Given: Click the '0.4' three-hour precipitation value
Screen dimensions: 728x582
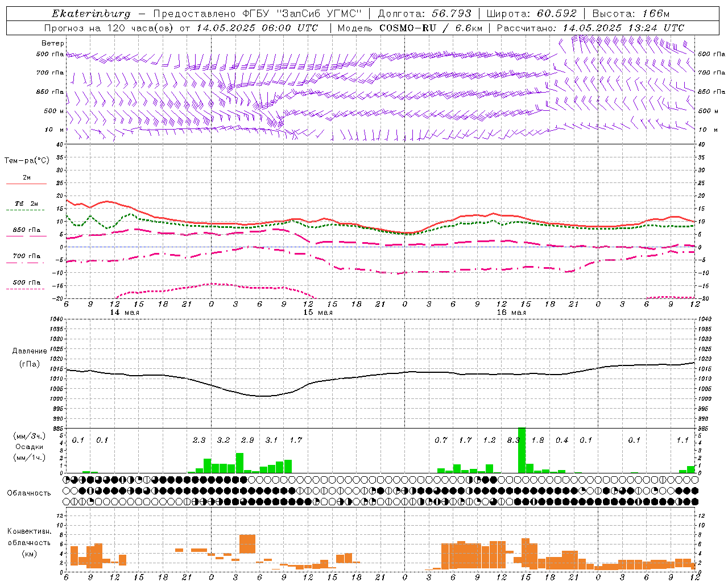Looking at the screenshot, I should [x=562, y=440].
